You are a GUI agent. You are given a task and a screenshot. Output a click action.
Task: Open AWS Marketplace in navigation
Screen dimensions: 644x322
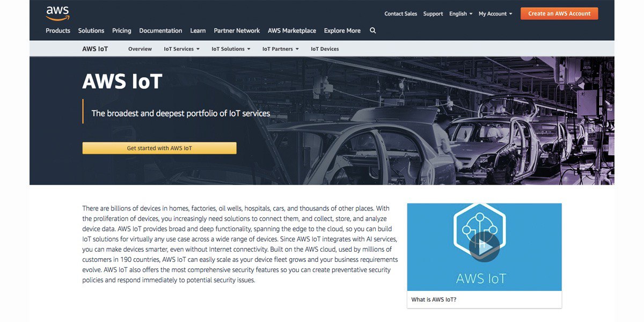pyautogui.click(x=292, y=31)
